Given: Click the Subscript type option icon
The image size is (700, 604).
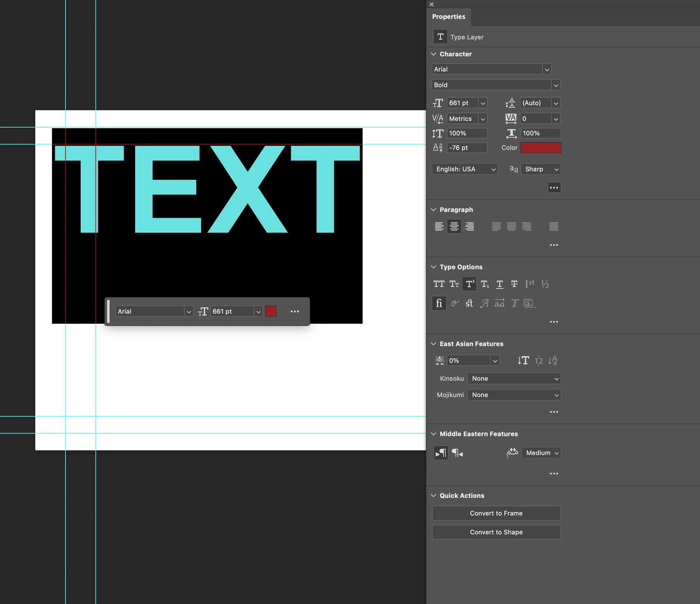Looking at the screenshot, I should 485,284.
